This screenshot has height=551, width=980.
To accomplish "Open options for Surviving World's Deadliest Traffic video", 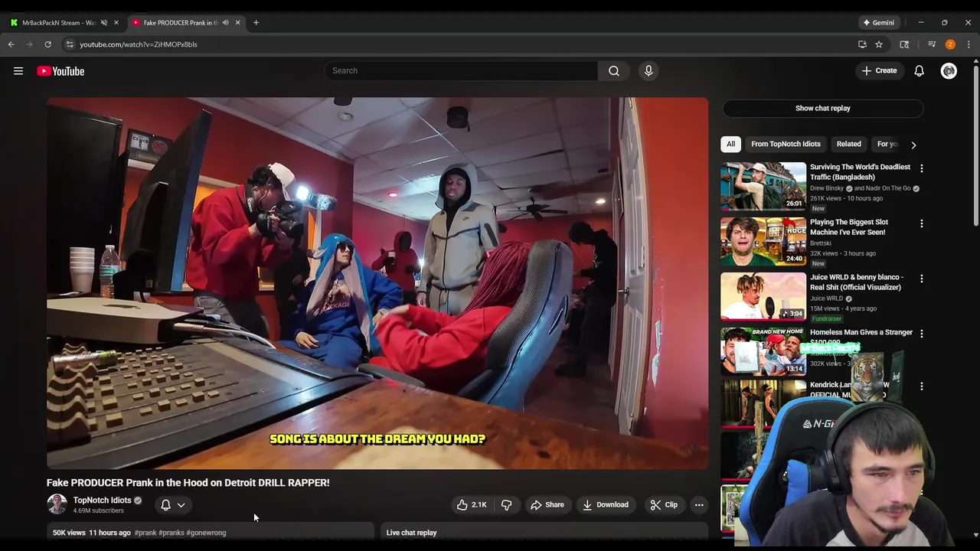I will click(922, 168).
